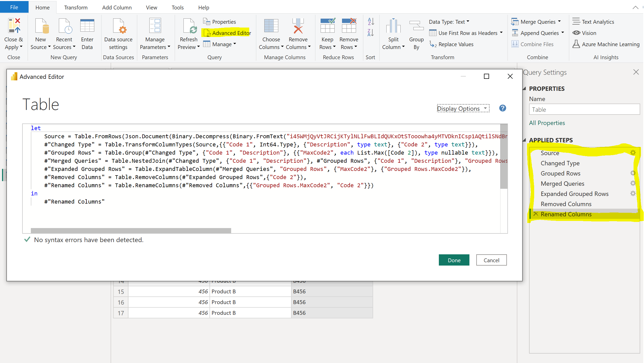Click the Split Column icon

[393, 26]
